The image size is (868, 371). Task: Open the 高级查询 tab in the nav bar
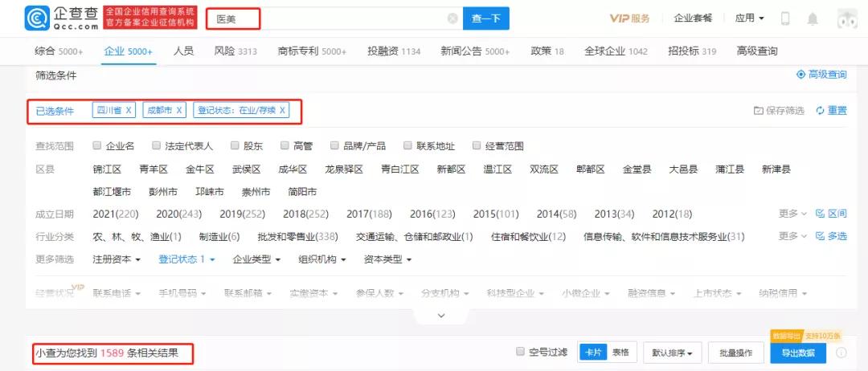coord(757,51)
